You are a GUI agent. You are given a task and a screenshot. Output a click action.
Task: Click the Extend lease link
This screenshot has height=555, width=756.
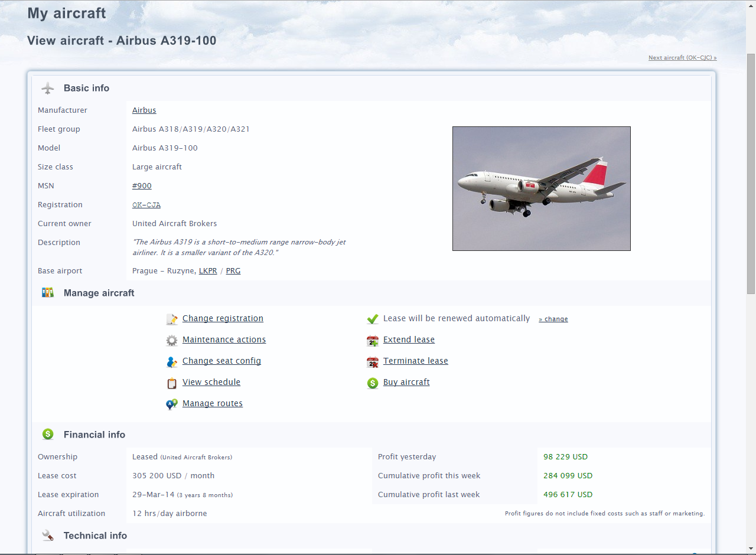409,339
